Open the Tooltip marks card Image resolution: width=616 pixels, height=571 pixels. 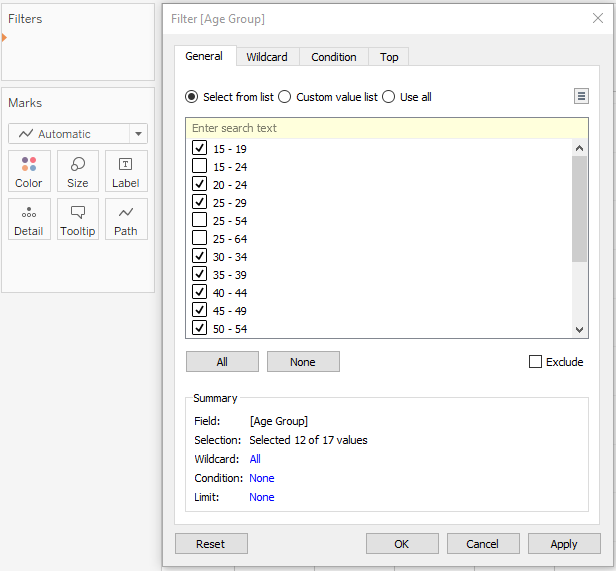point(77,219)
